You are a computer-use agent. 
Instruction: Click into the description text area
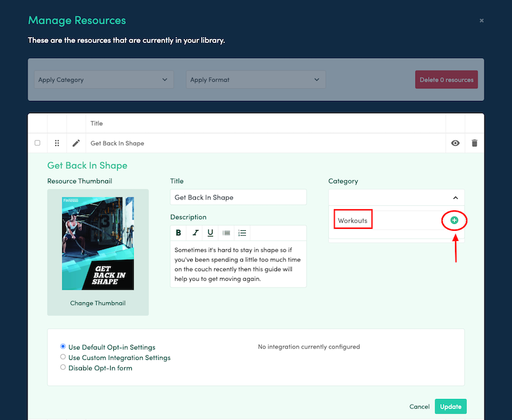coord(238,264)
